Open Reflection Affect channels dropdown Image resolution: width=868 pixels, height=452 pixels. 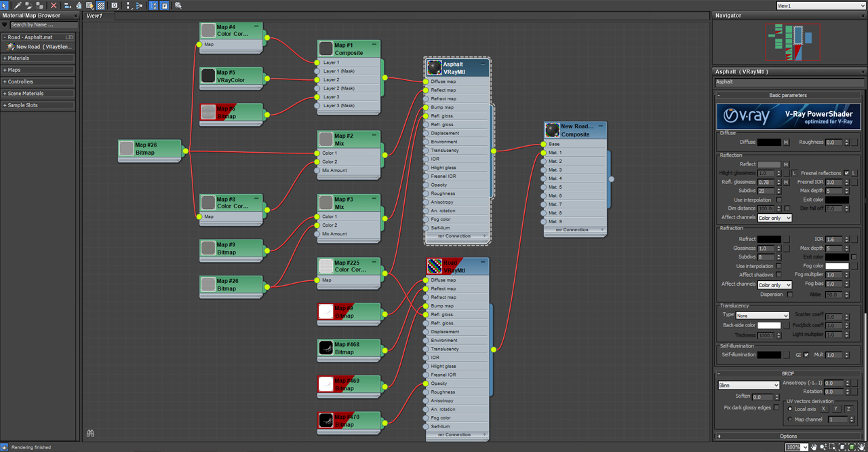tap(774, 218)
